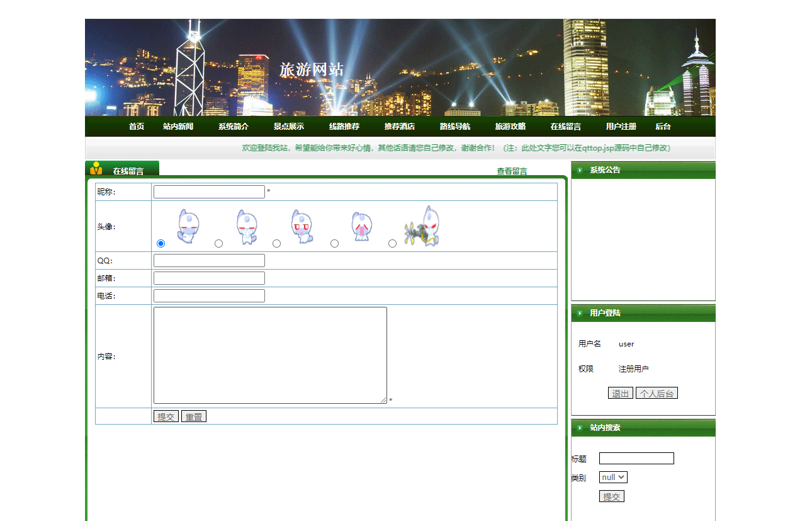Click the arrow icon beside 站内搜索
The image size is (812, 521).
pos(580,428)
